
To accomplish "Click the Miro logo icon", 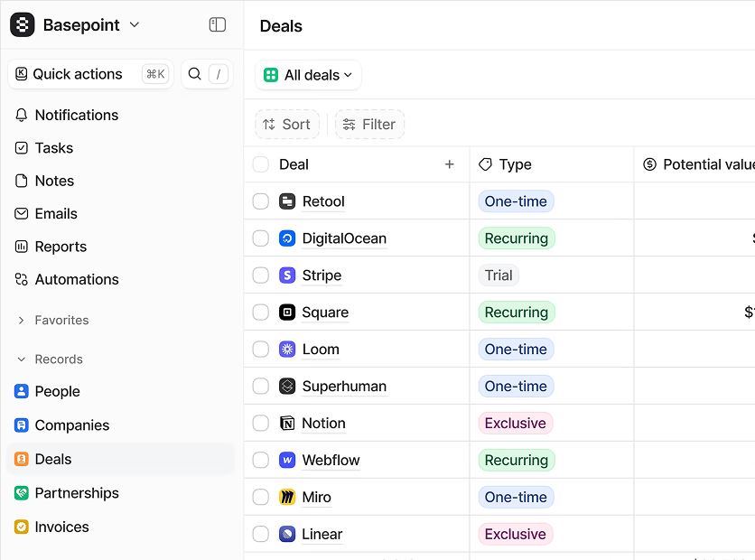I will [287, 498].
